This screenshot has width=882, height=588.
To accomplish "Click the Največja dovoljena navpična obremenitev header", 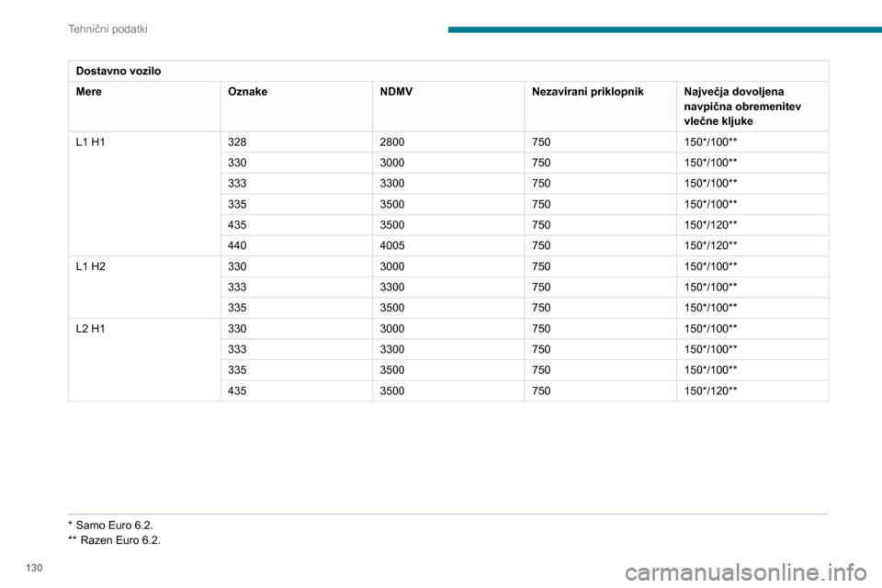I will click(734, 107).
